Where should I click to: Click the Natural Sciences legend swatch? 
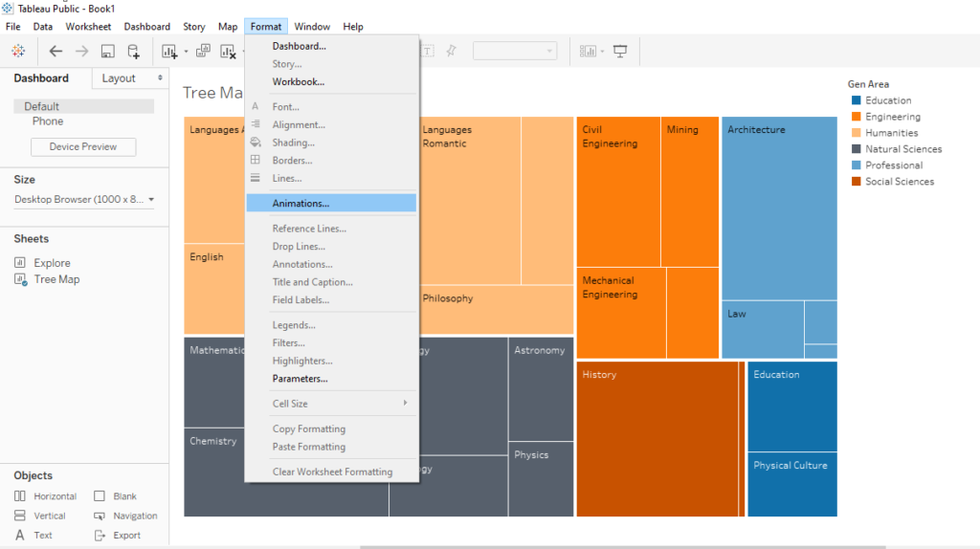(857, 148)
